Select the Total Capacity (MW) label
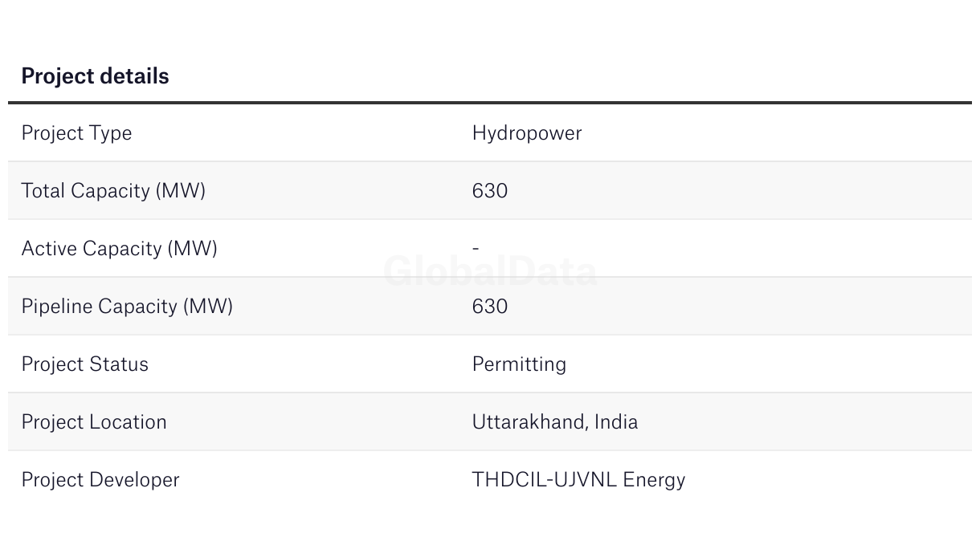The width and height of the screenshot is (980, 541). pos(113,191)
